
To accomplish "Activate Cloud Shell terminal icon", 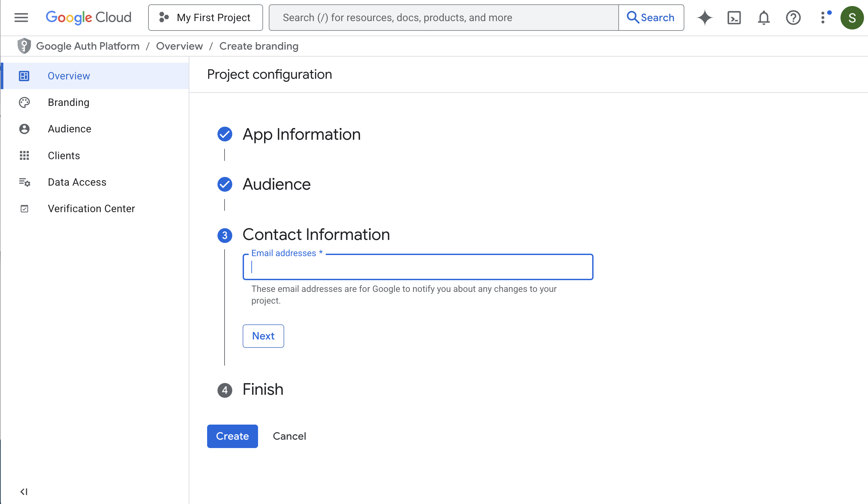I will click(734, 17).
